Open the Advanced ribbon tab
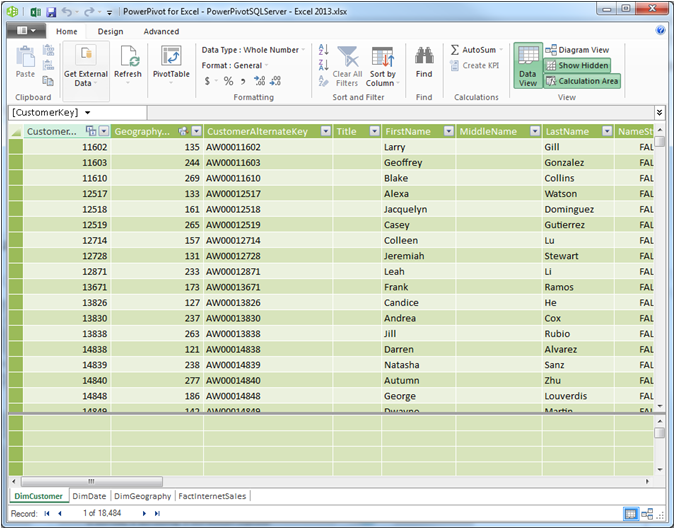Screen dimensions: 675x529 (161, 31)
